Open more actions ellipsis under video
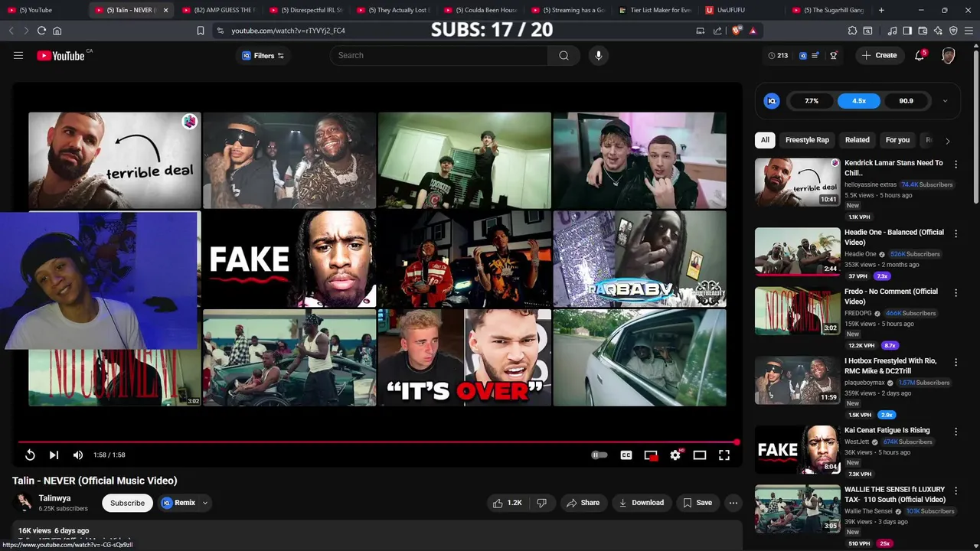Viewport: 980px width, 551px height. (x=733, y=503)
